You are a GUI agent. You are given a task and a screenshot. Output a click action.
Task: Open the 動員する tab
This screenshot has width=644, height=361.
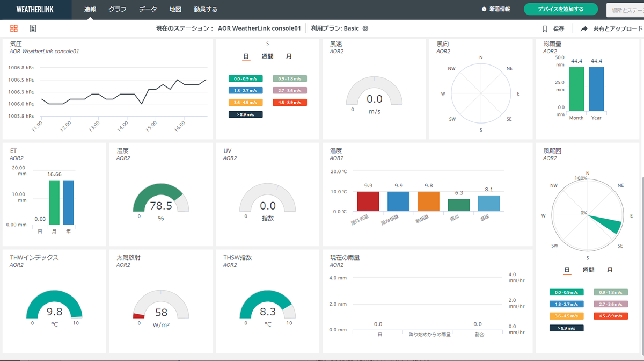(206, 9)
